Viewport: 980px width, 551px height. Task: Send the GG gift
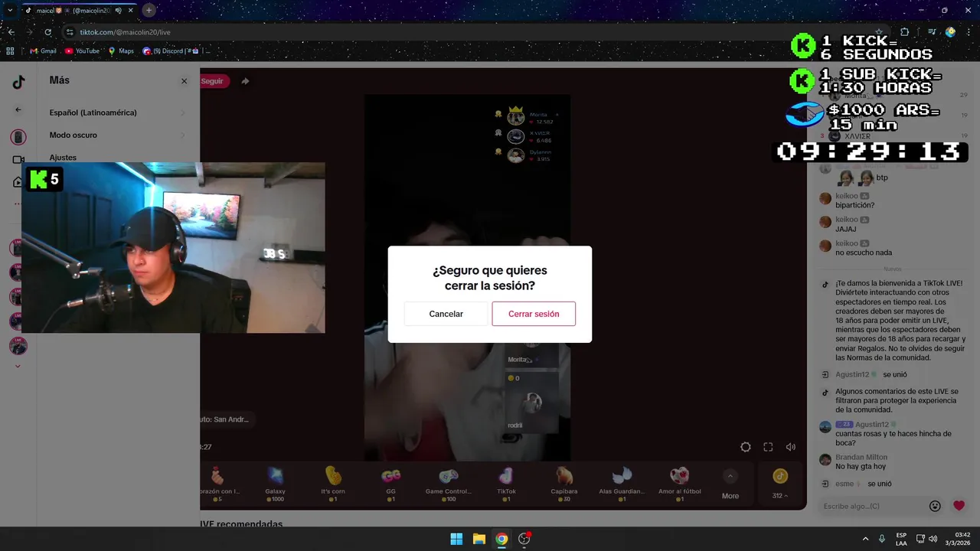390,483
